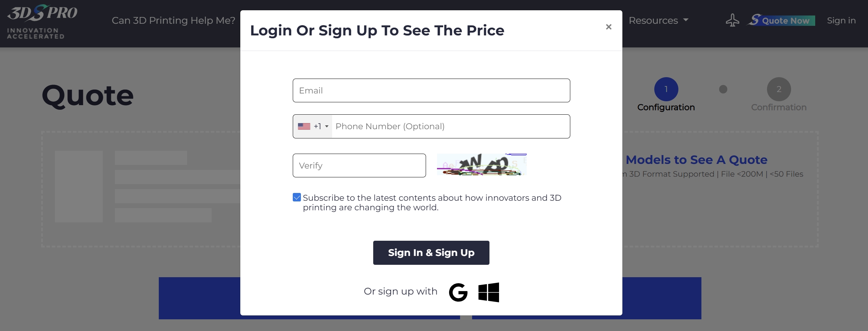Click the Email input field
This screenshot has height=331, width=868.
point(431,90)
